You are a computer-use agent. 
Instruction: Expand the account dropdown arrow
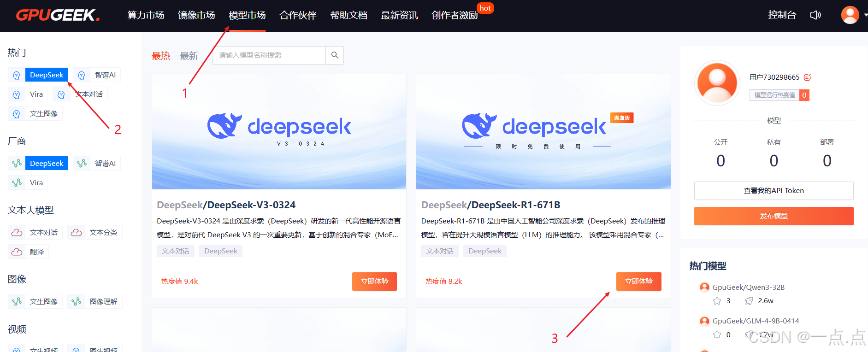click(x=865, y=15)
